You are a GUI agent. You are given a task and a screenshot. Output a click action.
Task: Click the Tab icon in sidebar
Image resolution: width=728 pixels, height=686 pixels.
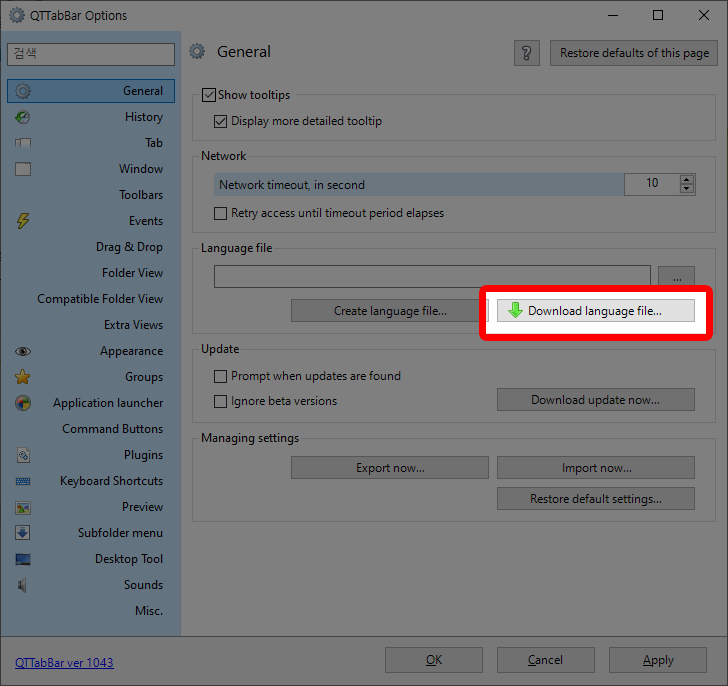[23, 143]
